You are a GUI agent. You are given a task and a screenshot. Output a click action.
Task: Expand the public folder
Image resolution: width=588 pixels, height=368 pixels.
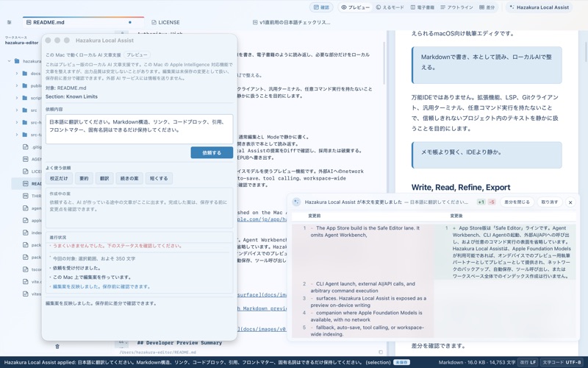pyautogui.click(x=17, y=85)
